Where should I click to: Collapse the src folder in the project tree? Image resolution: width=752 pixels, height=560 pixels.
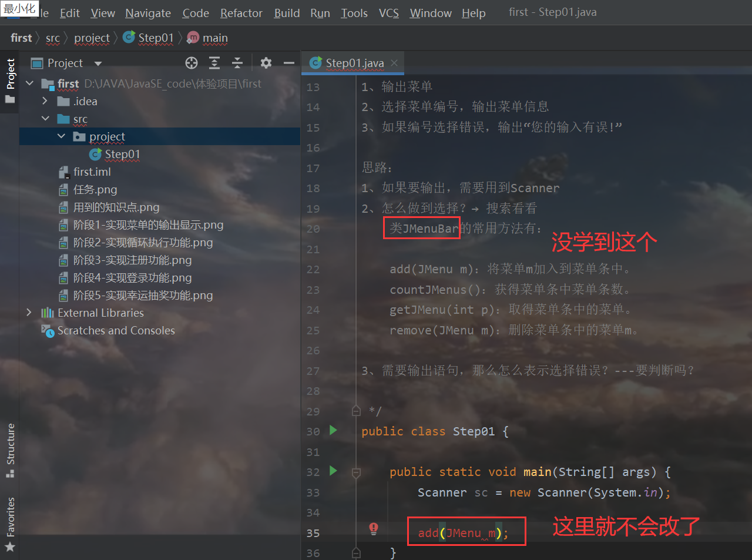point(46,119)
